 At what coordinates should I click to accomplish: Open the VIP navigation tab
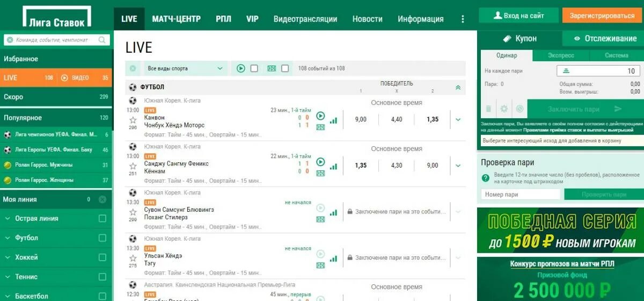(x=252, y=19)
